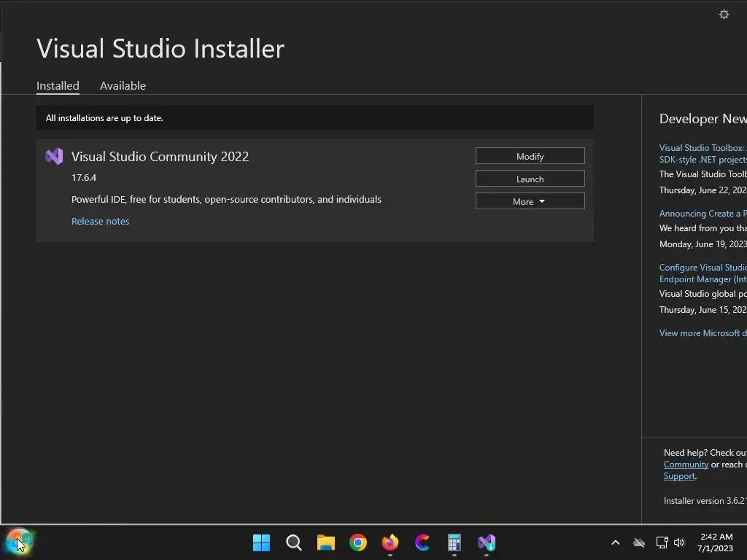Click the cloud sync tray icon
Viewport: 747px width, 560px height.
639,542
